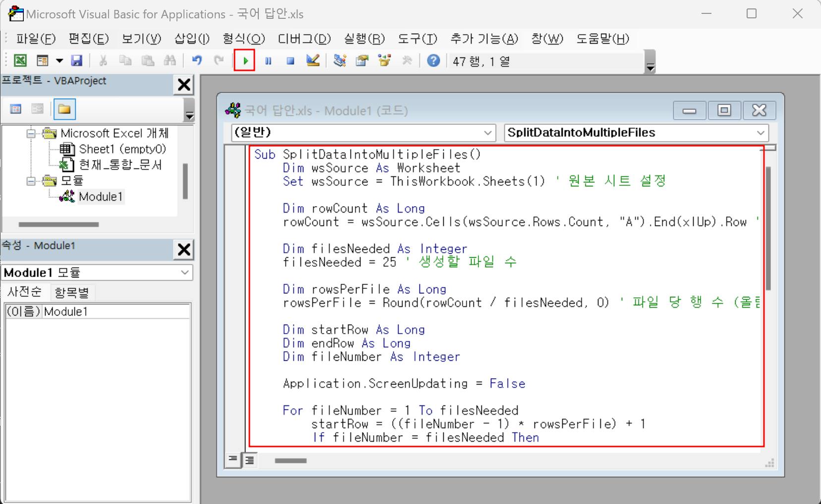Click the Reset stop icon

(x=291, y=61)
